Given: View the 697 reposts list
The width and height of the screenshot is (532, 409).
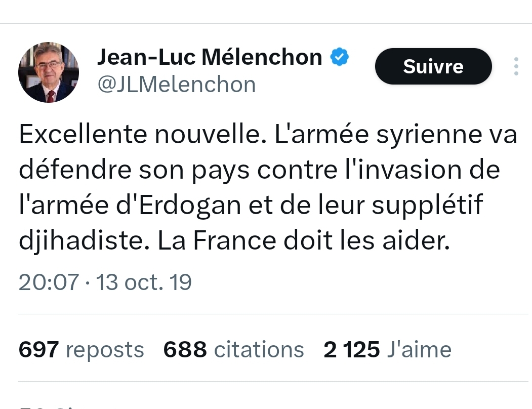Looking at the screenshot, I should tap(81, 349).
